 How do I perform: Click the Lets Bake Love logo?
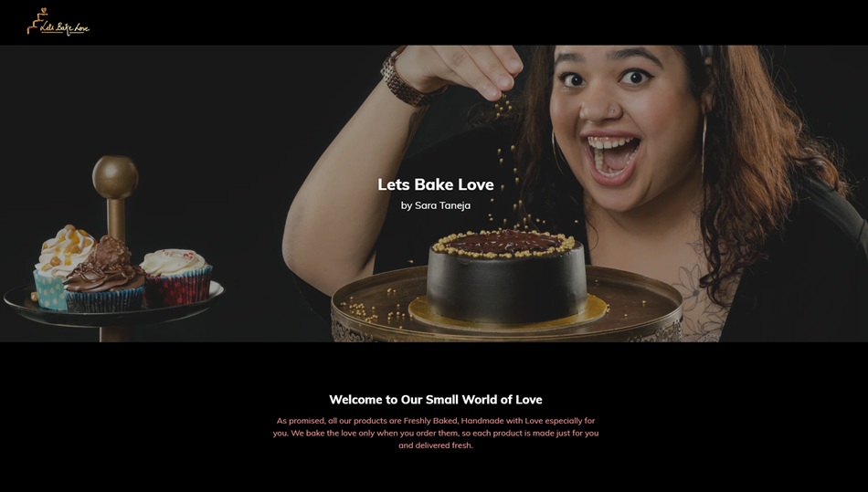pyautogui.click(x=58, y=22)
